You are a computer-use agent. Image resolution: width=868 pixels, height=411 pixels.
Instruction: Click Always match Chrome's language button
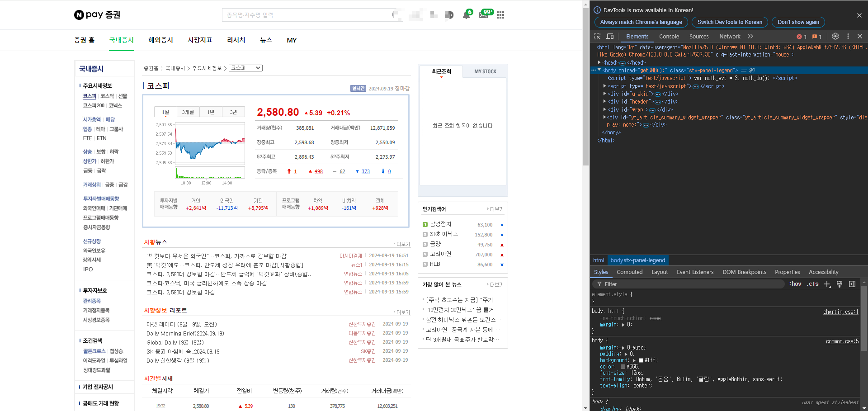click(x=641, y=22)
